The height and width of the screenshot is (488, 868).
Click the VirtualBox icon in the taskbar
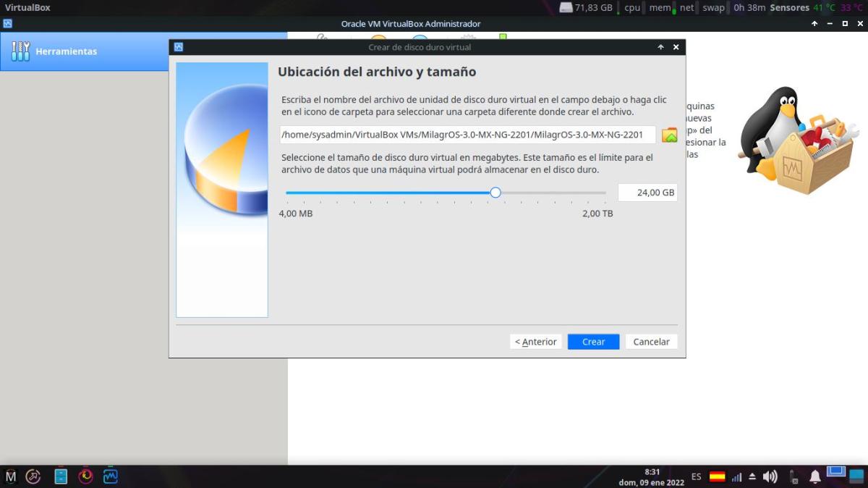(110, 476)
